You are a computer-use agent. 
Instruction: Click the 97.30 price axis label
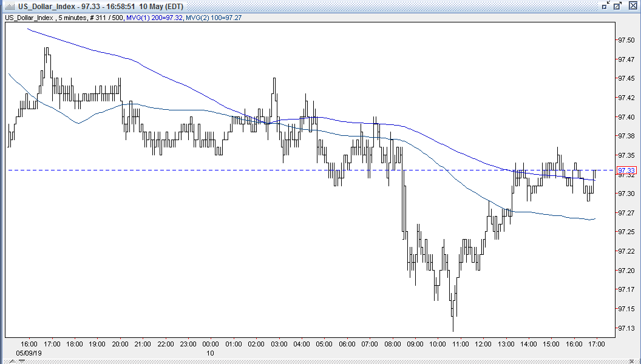tap(626, 194)
